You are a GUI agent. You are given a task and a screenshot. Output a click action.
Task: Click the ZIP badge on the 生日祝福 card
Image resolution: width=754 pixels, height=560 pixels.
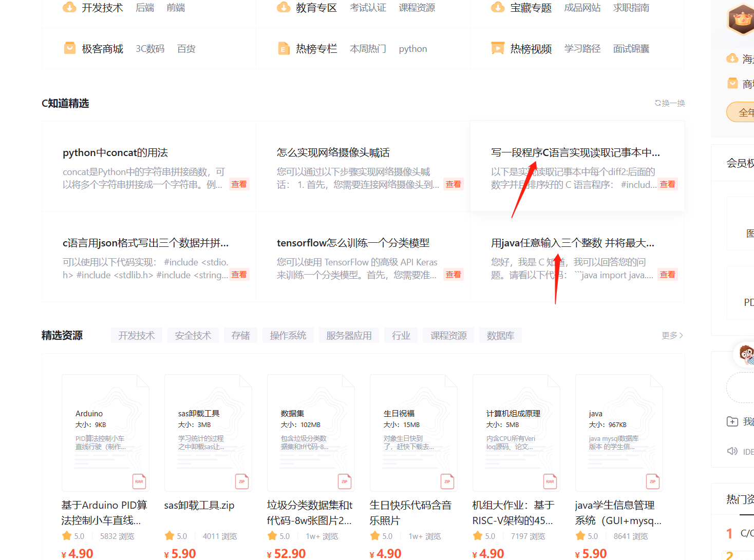coord(447,481)
